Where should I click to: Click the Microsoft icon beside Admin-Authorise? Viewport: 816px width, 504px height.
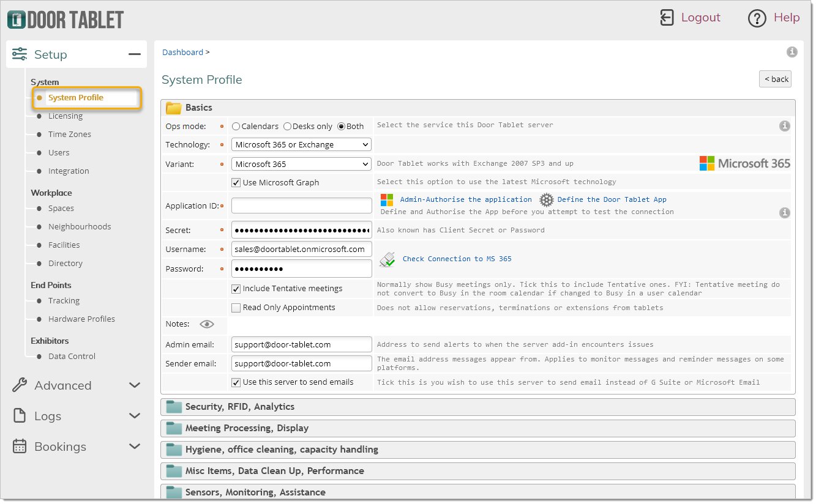point(387,200)
